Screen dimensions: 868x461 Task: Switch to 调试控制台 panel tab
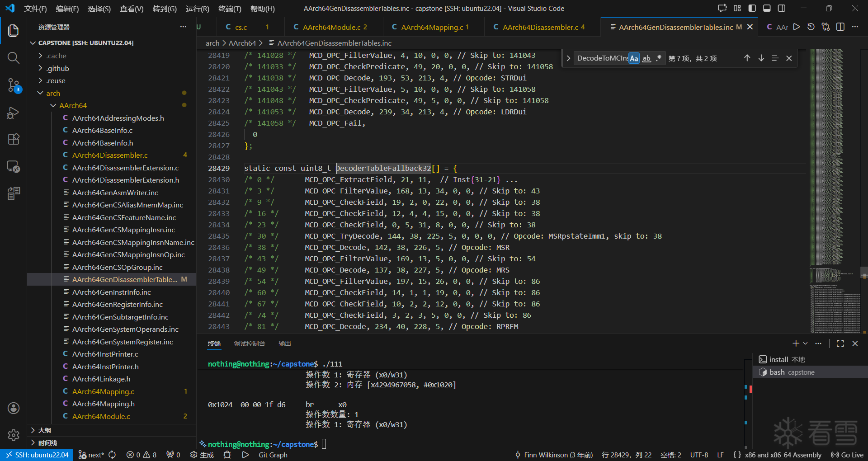(x=250, y=343)
